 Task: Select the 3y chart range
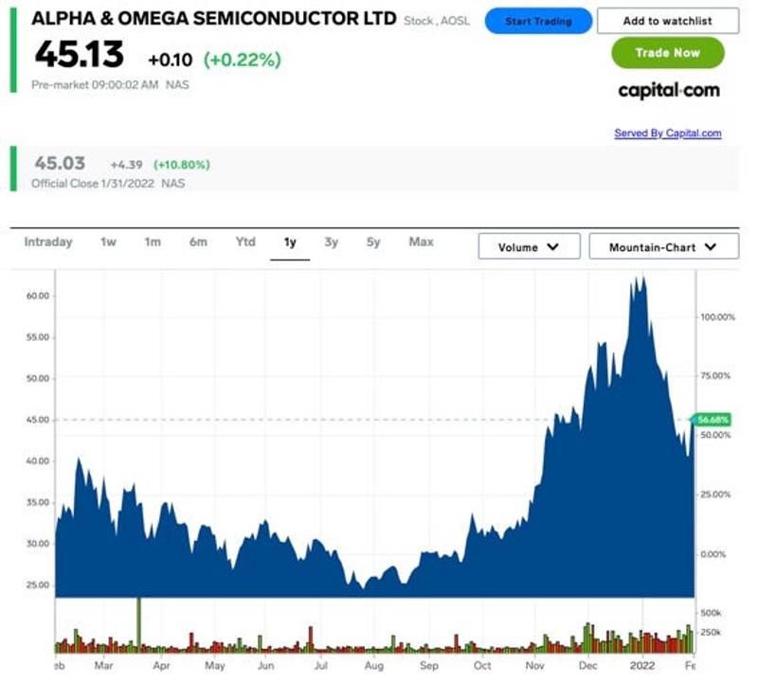[331, 242]
